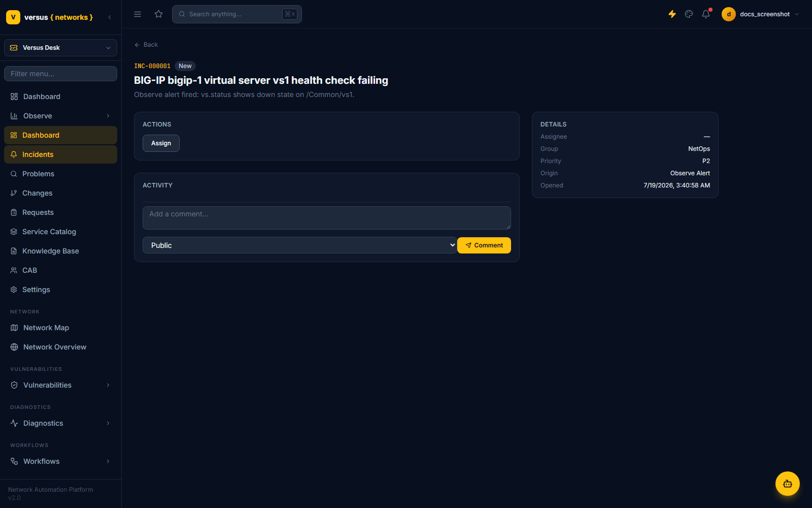
Task: Open the Knowledge Base
Action: (x=60, y=251)
